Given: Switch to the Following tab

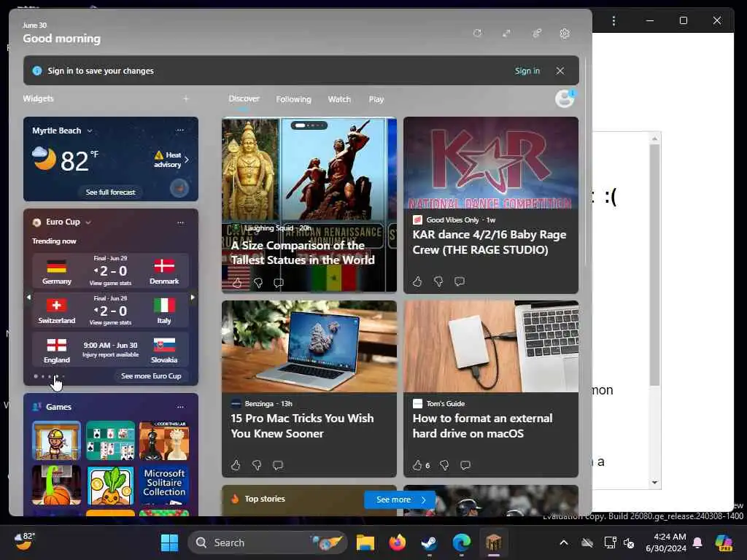Looking at the screenshot, I should (293, 99).
